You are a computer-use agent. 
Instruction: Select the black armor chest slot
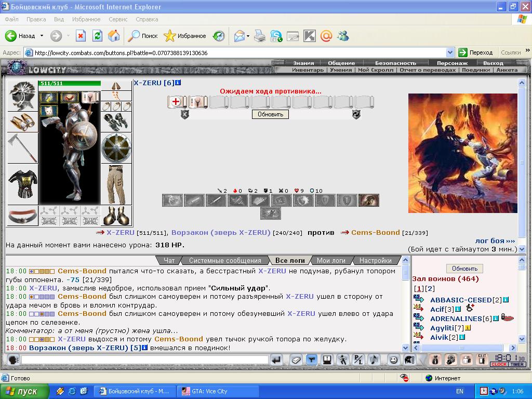(x=23, y=184)
